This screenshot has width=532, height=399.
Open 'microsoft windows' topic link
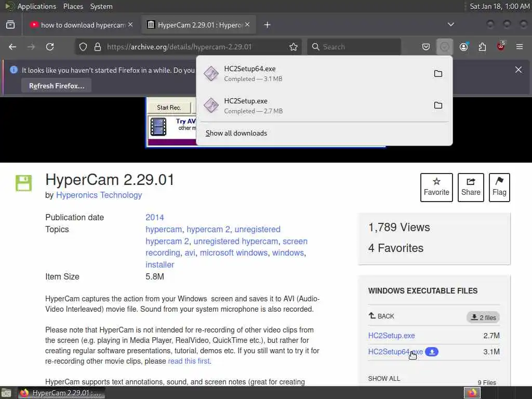(x=233, y=253)
